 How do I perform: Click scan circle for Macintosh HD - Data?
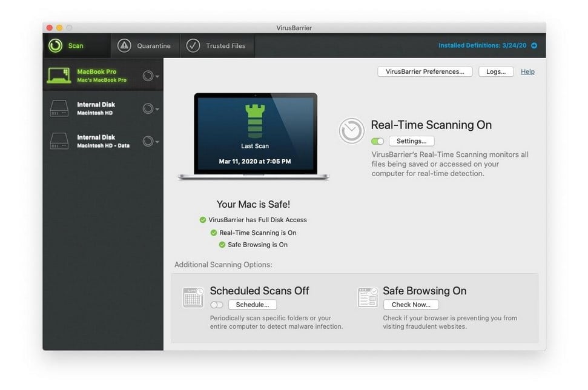(x=148, y=141)
